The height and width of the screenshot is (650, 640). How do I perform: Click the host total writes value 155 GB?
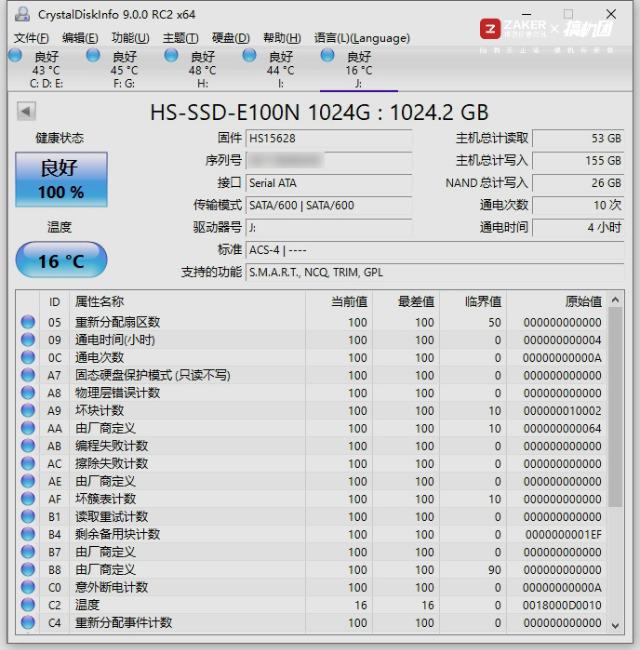point(578,160)
